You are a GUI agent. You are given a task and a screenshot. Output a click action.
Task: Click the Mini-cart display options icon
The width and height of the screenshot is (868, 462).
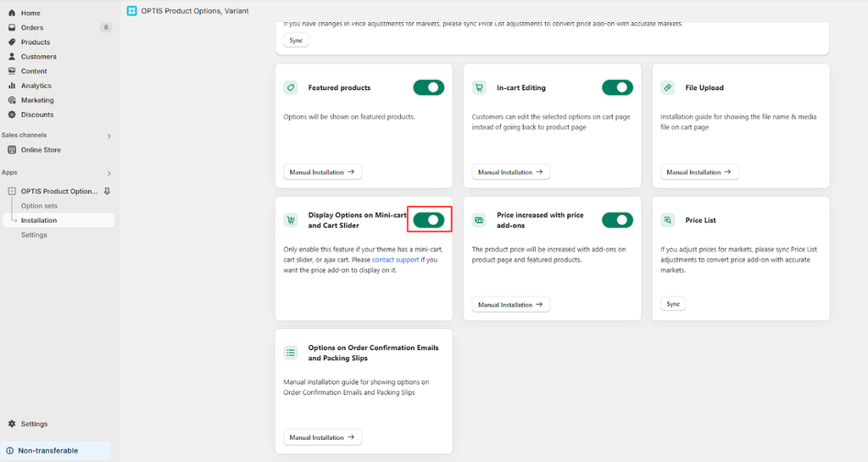(x=291, y=220)
